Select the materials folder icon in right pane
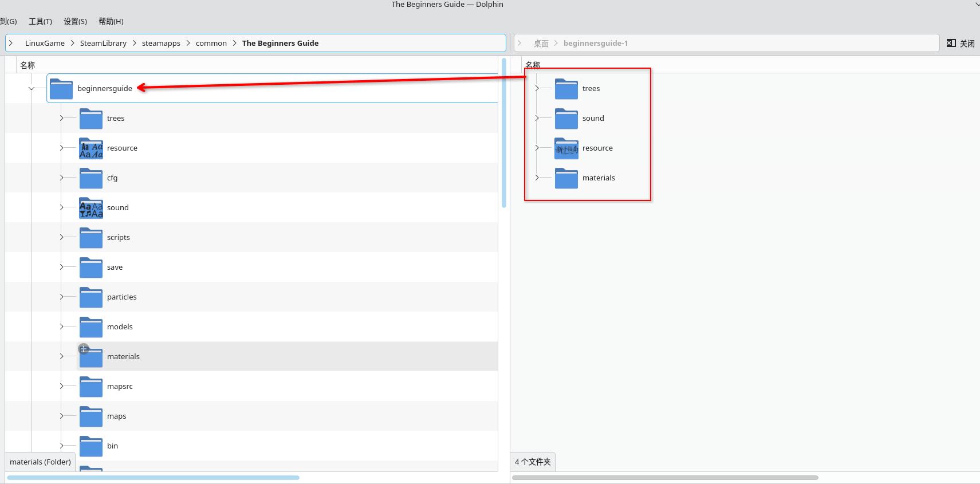 566,178
